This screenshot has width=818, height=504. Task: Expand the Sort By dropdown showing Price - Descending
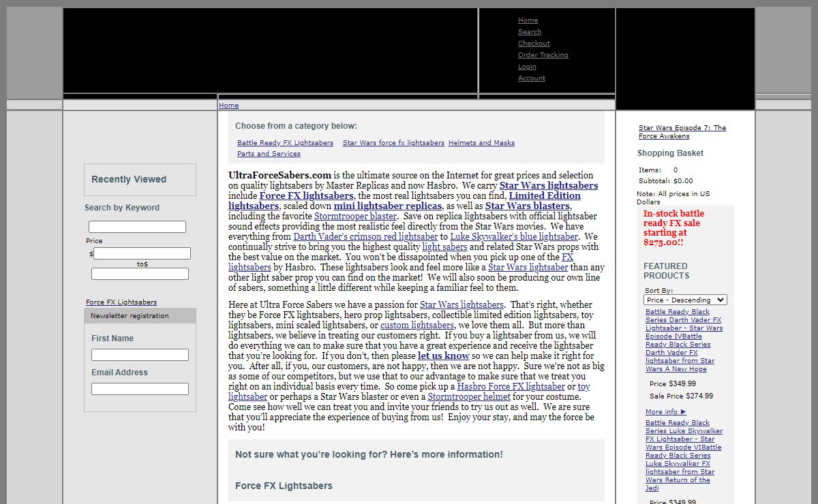685,300
